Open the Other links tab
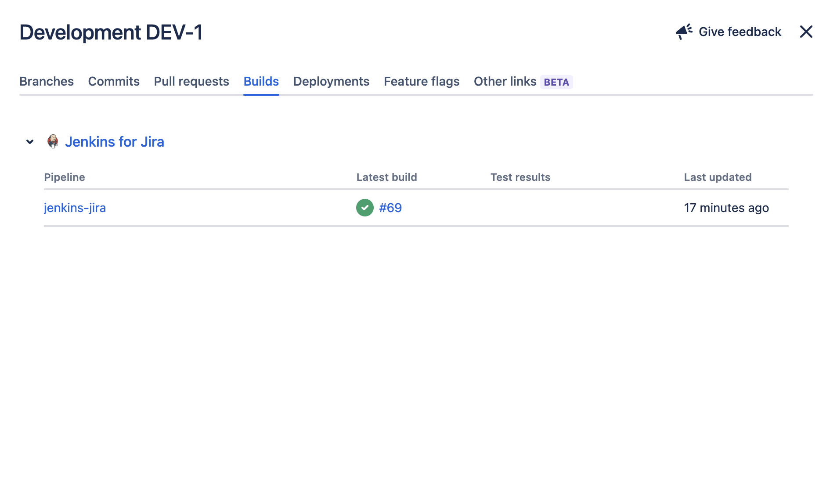Viewport: 837px width, 504px height. (523, 81)
